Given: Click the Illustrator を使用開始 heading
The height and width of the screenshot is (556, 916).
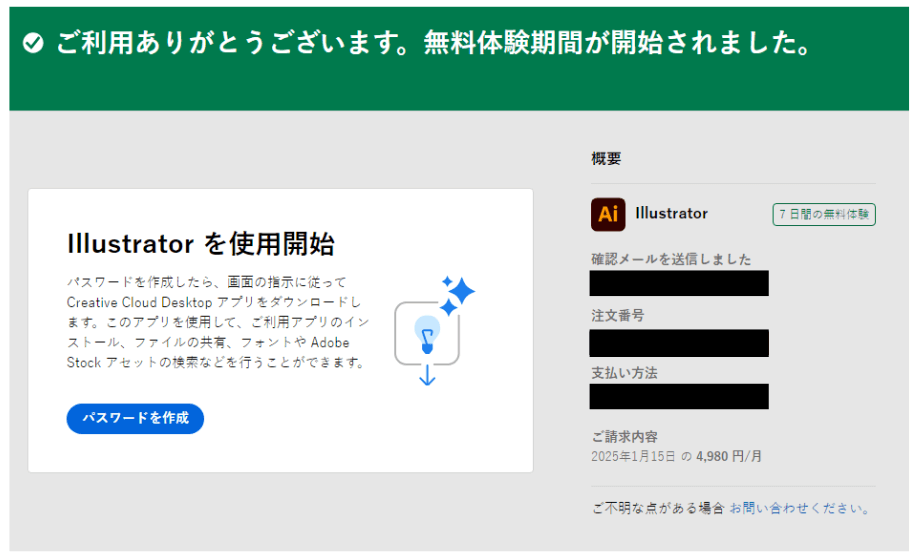Looking at the screenshot, I should [200, 243].
